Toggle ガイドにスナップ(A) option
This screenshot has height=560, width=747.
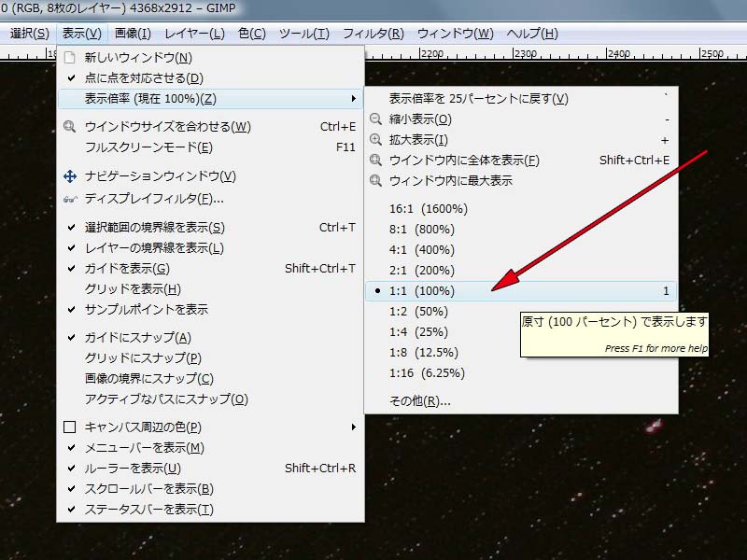pyautogui.click(x=211, y=338)
